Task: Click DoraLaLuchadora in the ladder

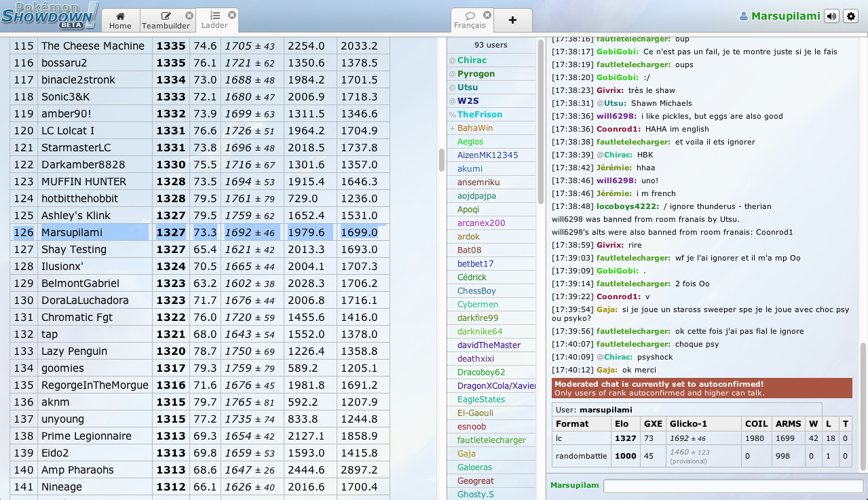Action: pyautogui.click(x=85, y=301)
